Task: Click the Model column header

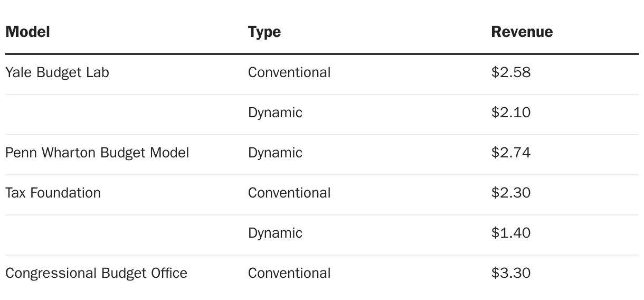Action: [27, 32]
